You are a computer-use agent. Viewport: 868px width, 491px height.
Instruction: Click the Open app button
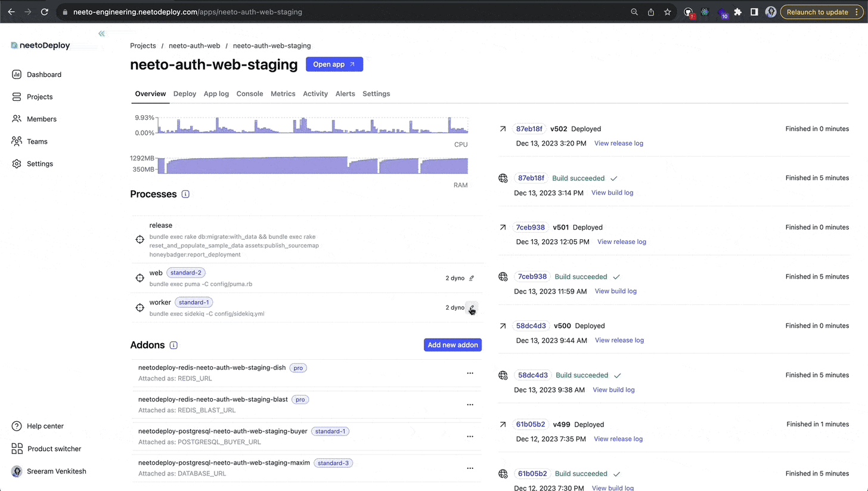tap(334, 64)
